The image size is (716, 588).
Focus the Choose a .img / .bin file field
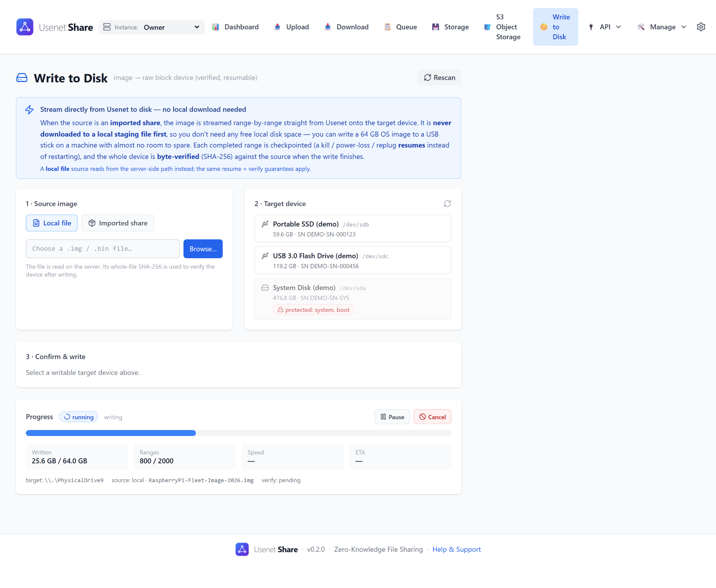pos(103,249)
